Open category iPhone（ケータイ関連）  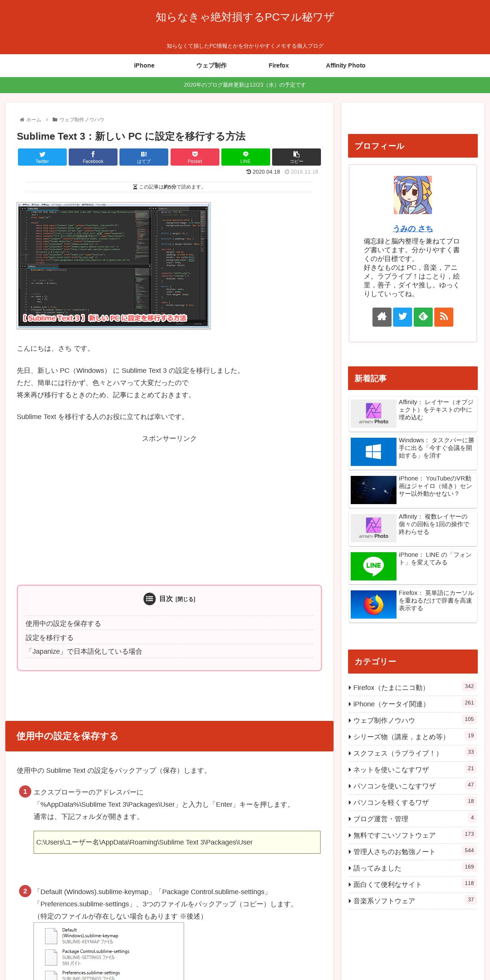413,704
